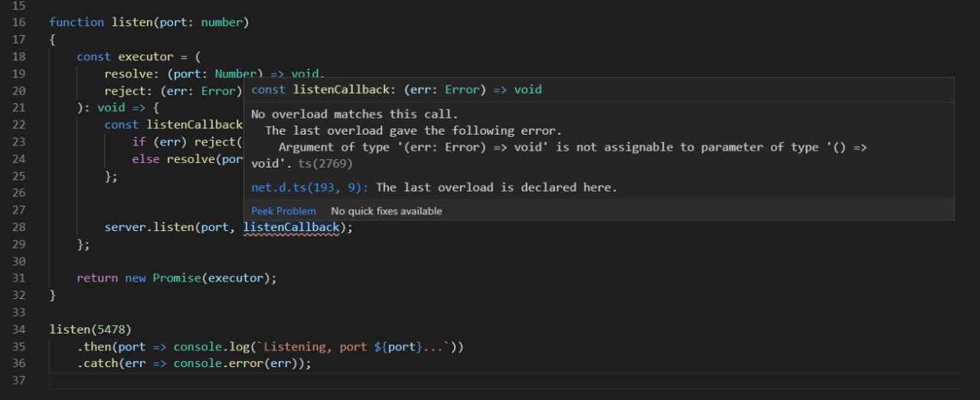The height and width of the screenshot is (400, 980).
Task: Click line number 16 in the gutter
Action: 19,22
